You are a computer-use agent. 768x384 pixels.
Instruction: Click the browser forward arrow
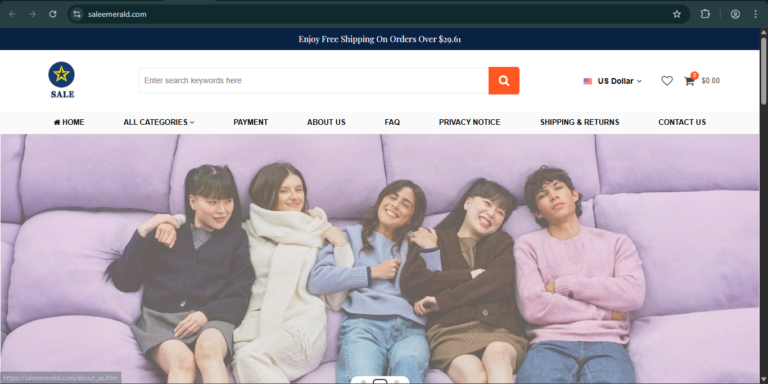(32, 14)
